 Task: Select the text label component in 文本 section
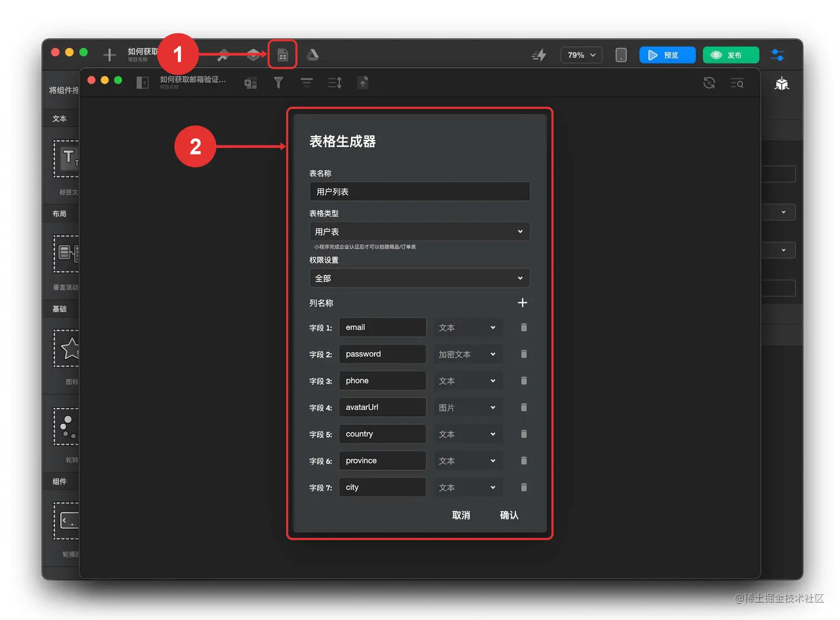tap(66, 159)
